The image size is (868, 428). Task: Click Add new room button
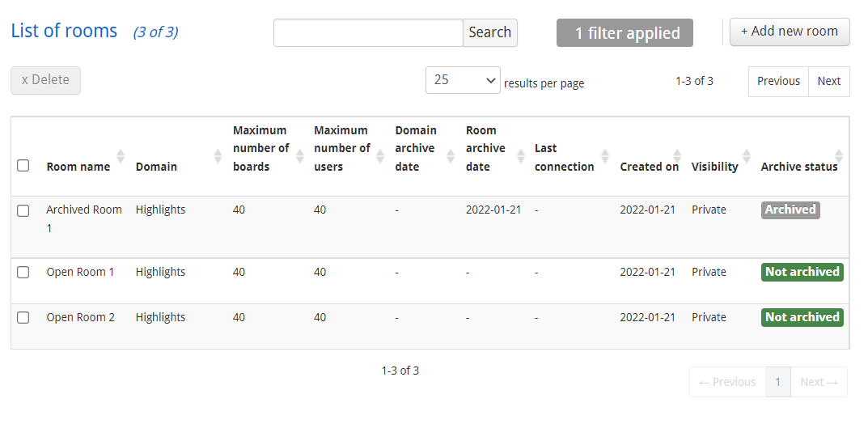pos(790,32)
